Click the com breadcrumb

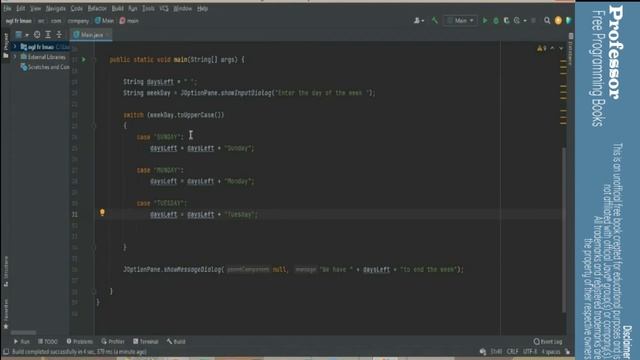click(56, 20)
